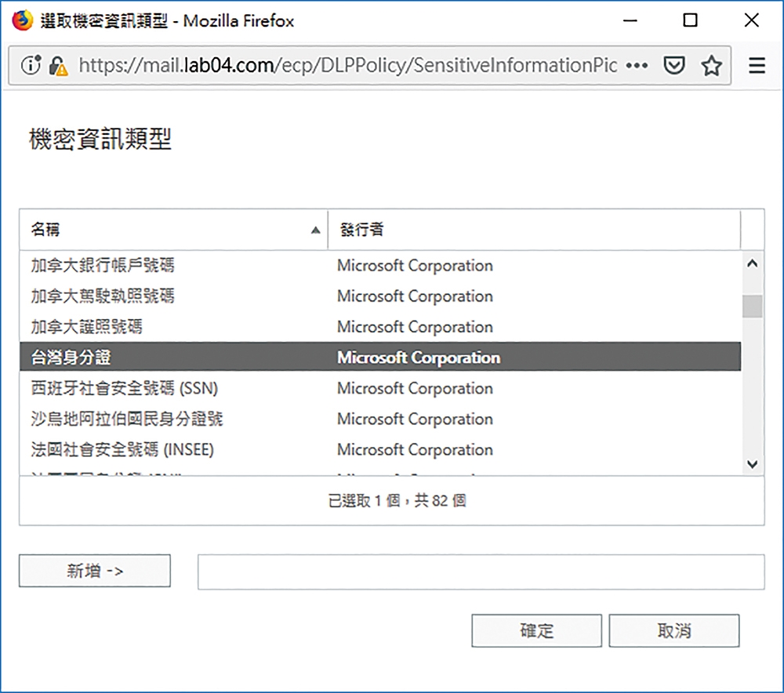The height and width of the screenshot is (693, 784).
Task: Maximize the Firefox window
Action: pos(690,20)
